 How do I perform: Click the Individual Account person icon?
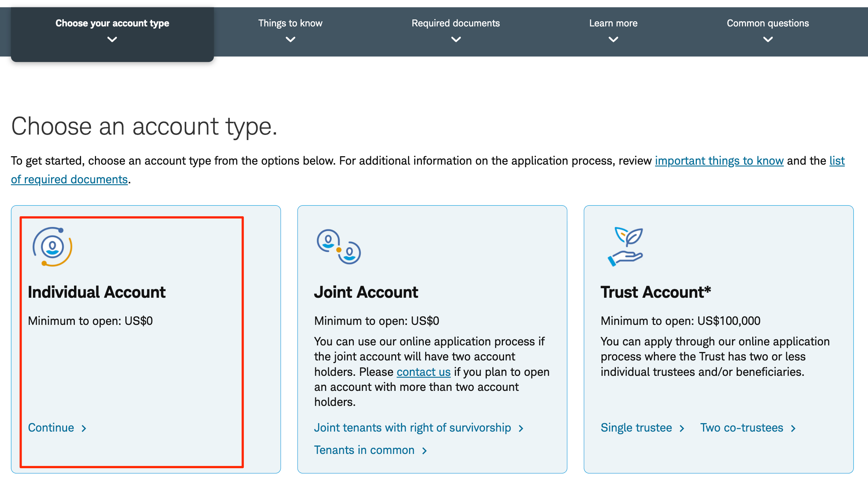52,247
